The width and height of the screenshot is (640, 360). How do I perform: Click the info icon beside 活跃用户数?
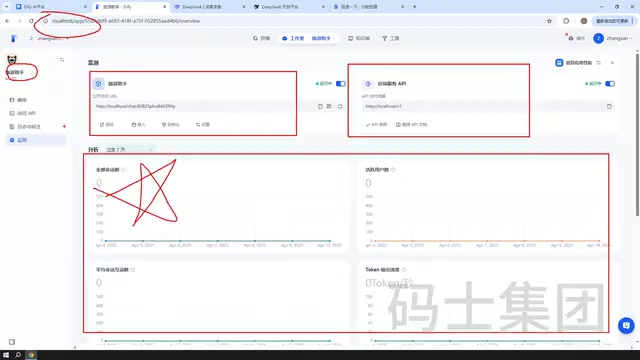(393, 170)
